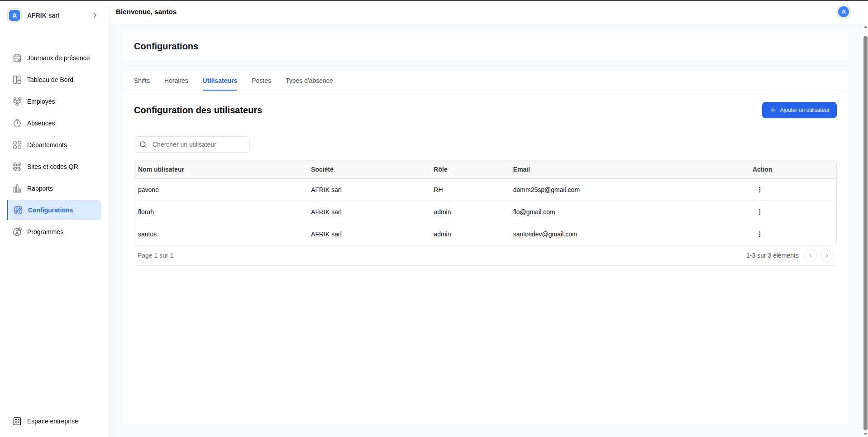Click the Programmes sidebar icon

[x=17, y=232]
